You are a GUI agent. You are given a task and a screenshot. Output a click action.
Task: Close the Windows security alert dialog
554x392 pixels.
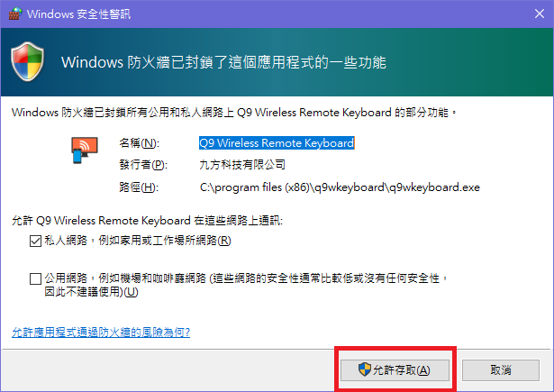click(540, 14)
